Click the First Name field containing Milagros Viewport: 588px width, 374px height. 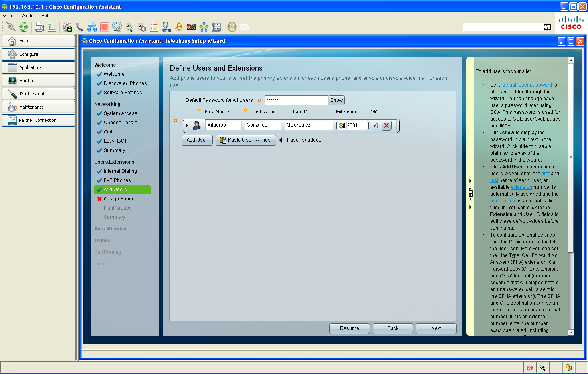click(223, 125)
